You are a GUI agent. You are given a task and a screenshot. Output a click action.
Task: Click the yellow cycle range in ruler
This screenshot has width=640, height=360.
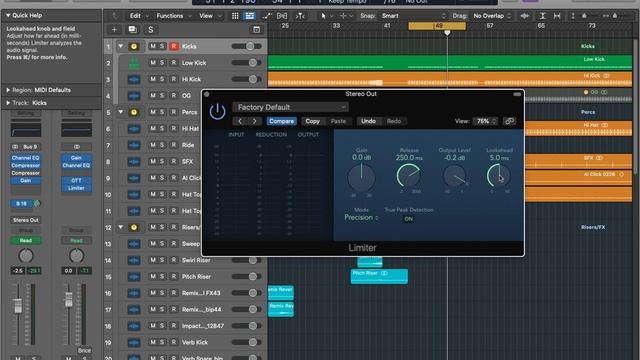[x=437, y=26]
